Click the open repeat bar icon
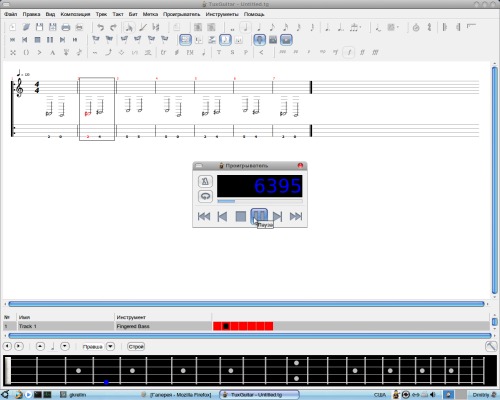Viewport: 500px width, 400px height. pyautogui.click(x=445, y=27)
